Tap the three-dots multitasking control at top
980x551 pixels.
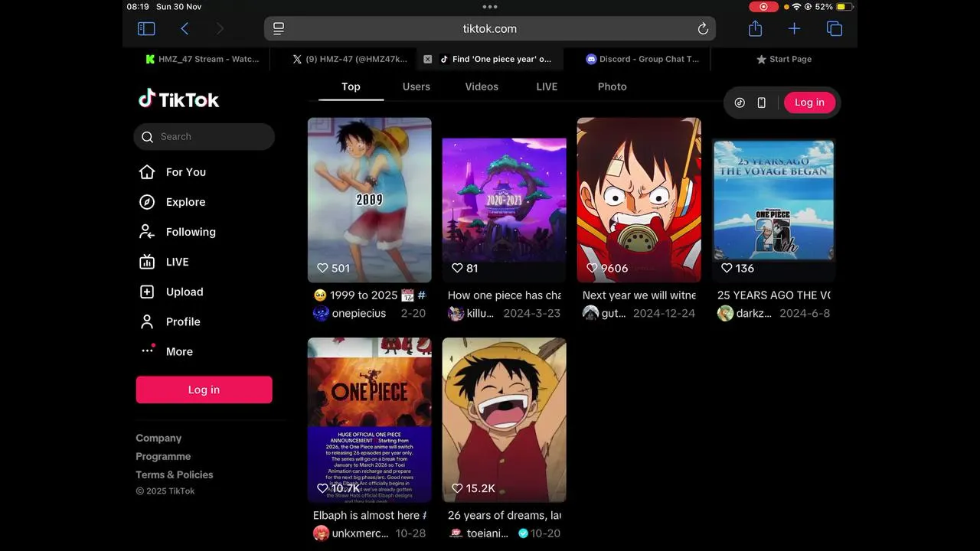coord(490,6)
